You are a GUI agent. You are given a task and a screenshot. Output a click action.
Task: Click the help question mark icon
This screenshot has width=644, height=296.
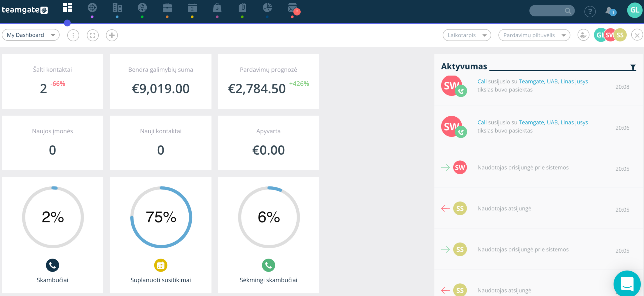point(590,11)
